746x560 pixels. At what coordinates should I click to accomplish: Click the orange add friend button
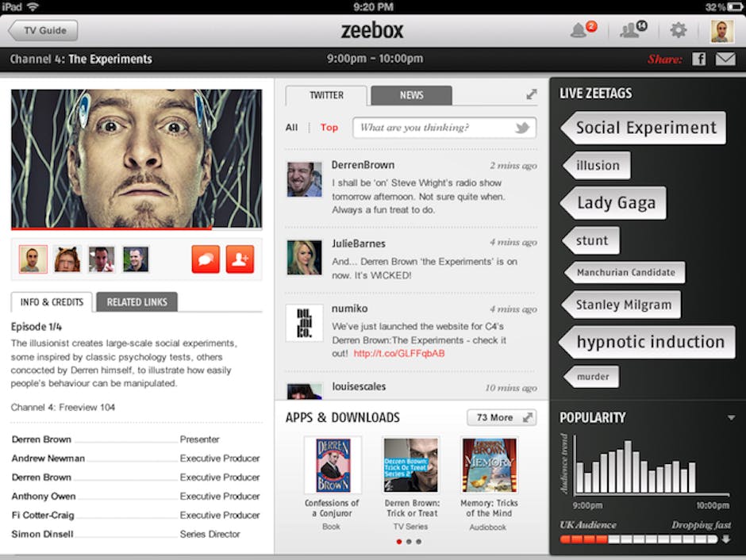(240, 259)
